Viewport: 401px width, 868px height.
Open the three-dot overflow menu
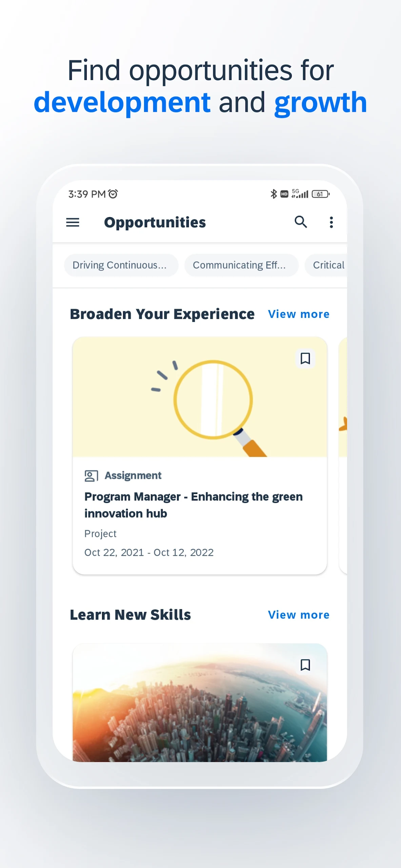pyautogui.click(x=331, y=222)
